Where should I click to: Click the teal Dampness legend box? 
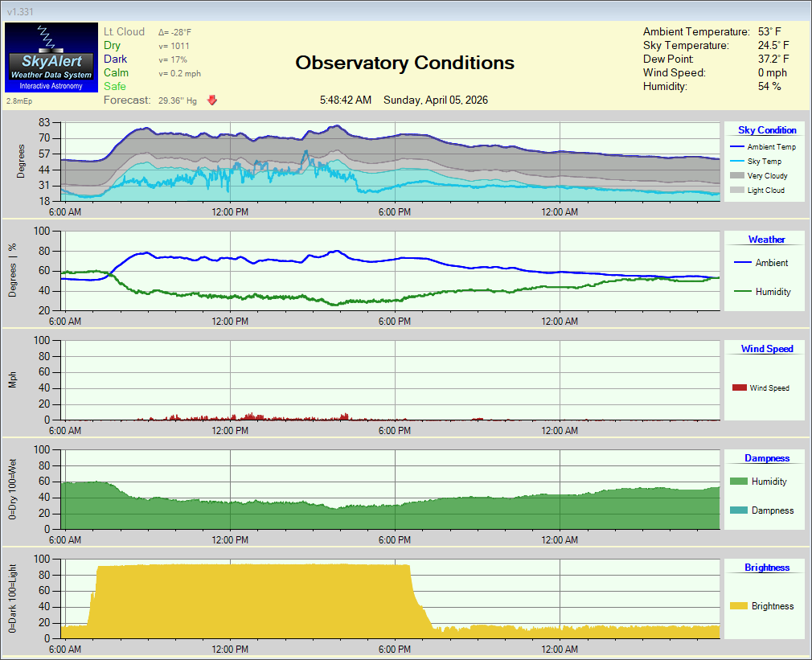(x=738, y=510)
